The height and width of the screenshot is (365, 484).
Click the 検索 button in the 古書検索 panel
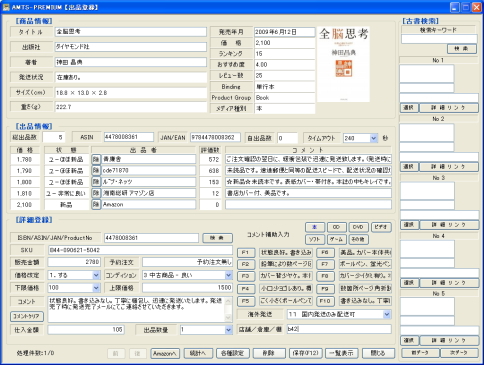(x=462, y=49)
